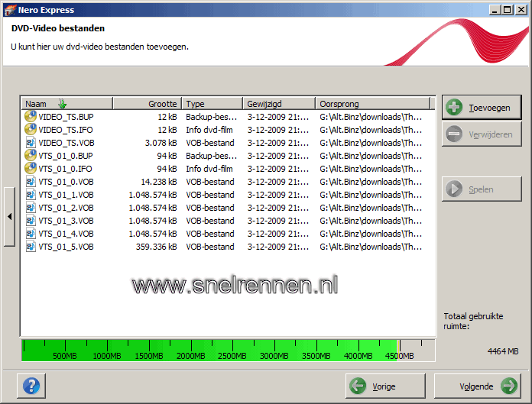Click the date cell of VIDEO_TS.BUP
The width and height of the screenshot is (532, 404).
(278, 117)
